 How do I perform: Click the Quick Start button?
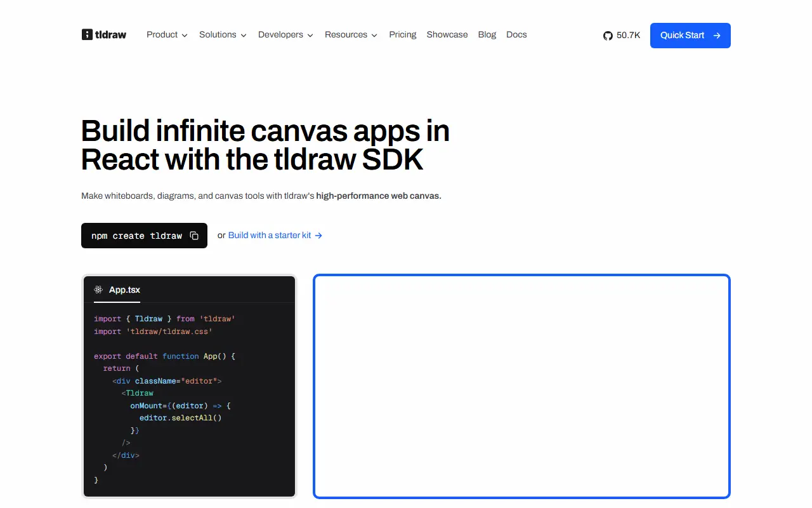click(690, 36)
